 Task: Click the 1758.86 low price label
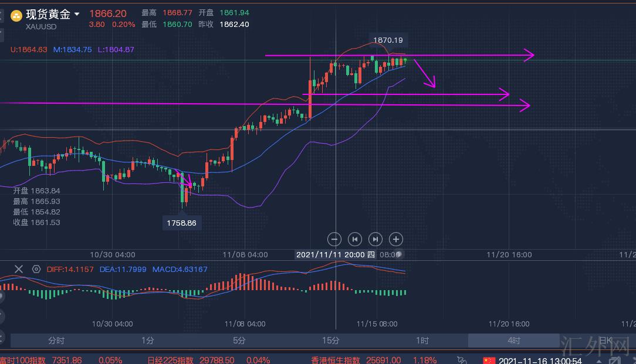coord(181,223)
